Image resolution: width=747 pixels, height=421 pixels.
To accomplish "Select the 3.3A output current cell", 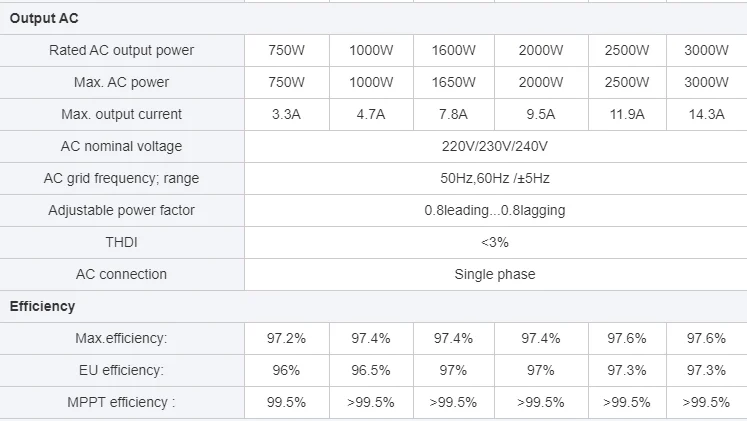I will click(x=286, y=114).
